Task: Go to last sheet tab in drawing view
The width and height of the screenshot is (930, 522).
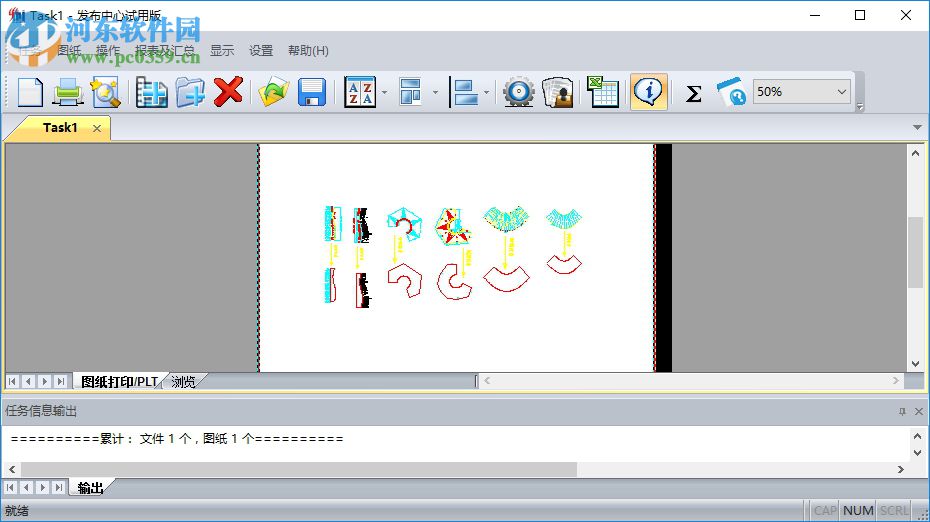Action: click(x=60, y=381)
